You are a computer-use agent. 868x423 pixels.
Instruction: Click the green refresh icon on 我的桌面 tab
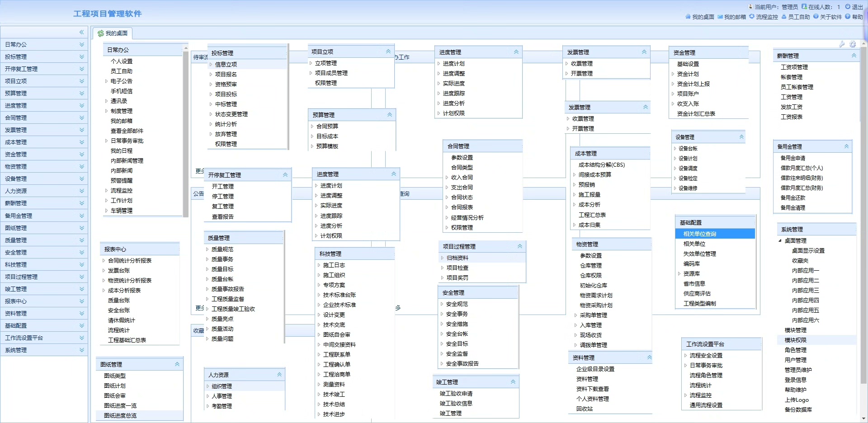click(x=100, y=33)
